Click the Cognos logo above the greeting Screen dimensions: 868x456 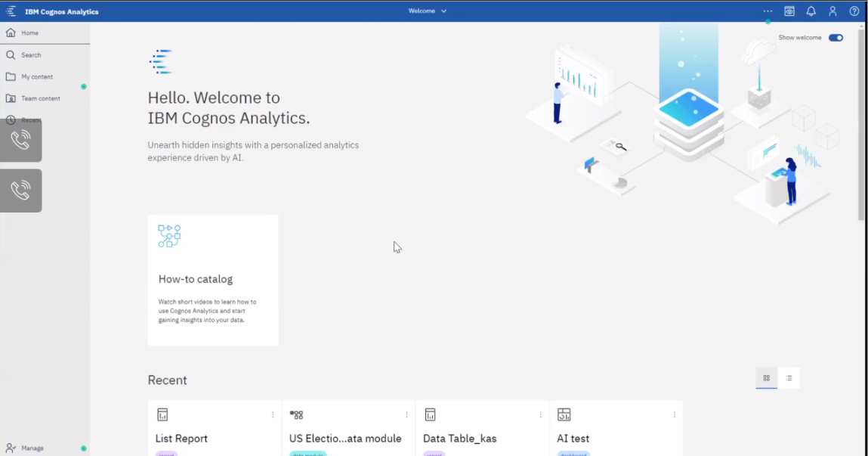tap(161, 61)
